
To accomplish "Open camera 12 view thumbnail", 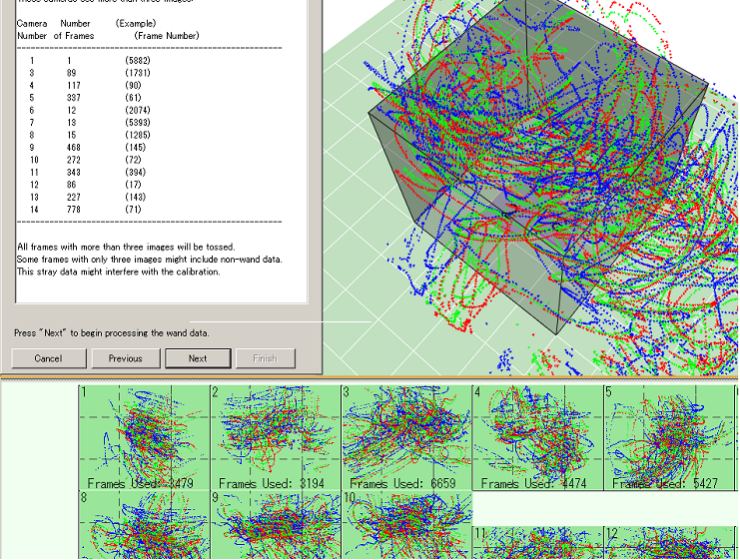I will click(x=669, y=543).
